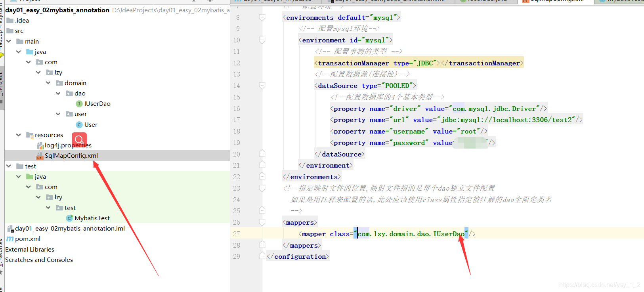Select External Libraries node
This screenshot has width=644, height=292.
coord(30,249)
